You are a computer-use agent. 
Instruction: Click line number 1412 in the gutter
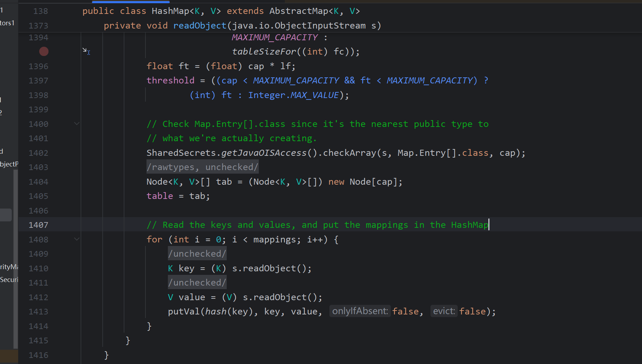pyautogui.click(x=38, y=297)
